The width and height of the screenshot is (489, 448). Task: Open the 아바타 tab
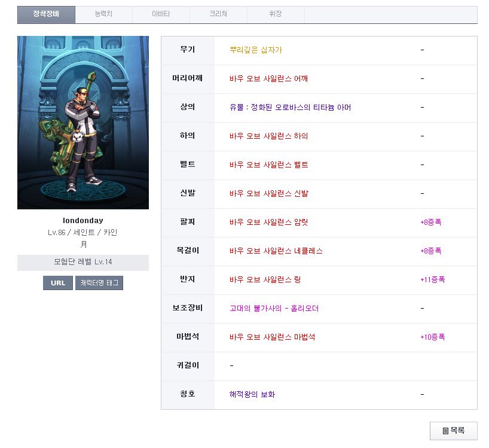pyautogui.click(x=161, y=14)
